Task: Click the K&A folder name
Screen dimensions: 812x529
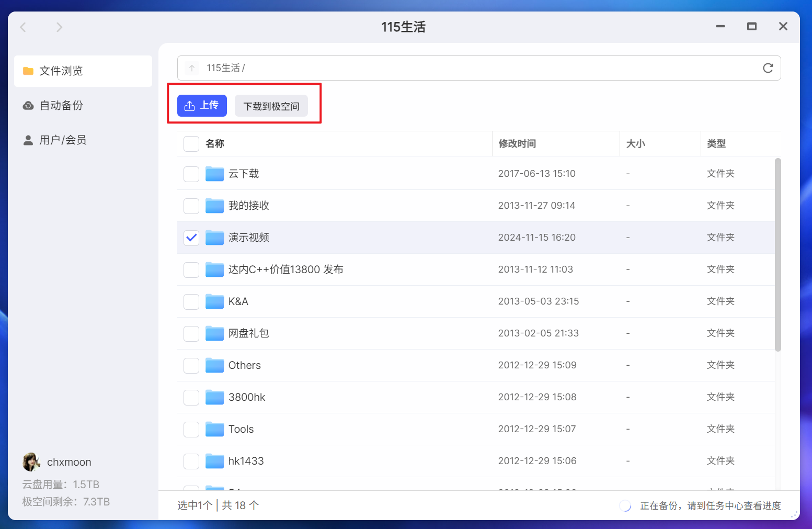Action: click(238, 301)
